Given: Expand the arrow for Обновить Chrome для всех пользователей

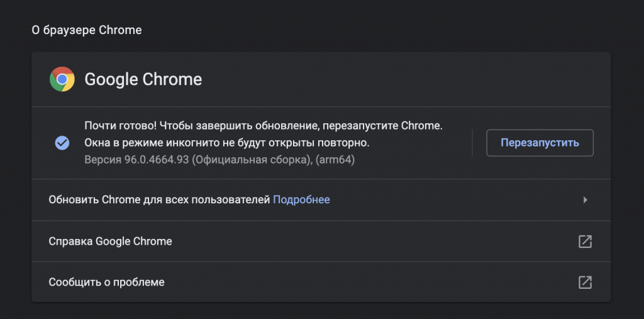Looking at the screenshot, I should tap(585, 200).
